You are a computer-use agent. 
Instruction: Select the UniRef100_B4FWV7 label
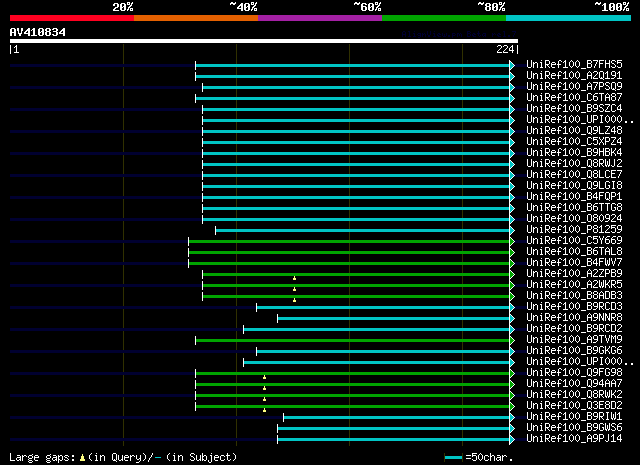pyautogui.click(x=574, y=263)
